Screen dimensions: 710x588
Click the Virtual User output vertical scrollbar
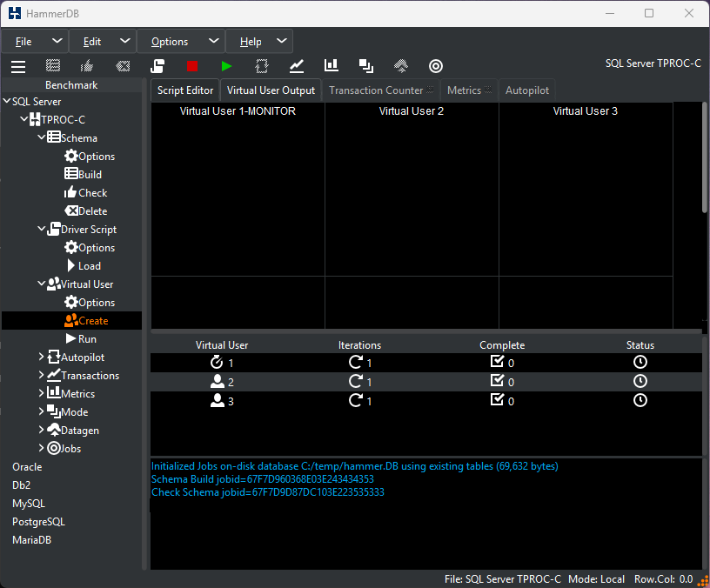click(x=705, y=157)
